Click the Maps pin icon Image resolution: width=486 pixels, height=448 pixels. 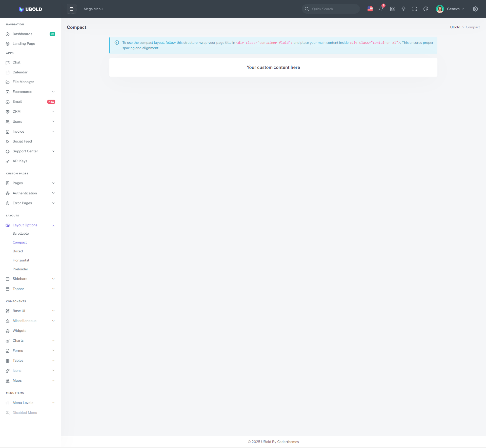tap(8, 381)
